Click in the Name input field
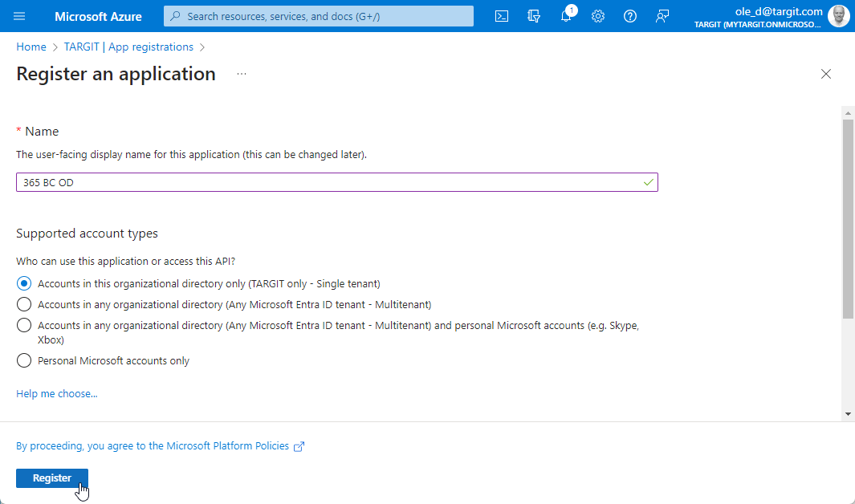The width and height of the screenshot is (855, 504). [337, 182]
